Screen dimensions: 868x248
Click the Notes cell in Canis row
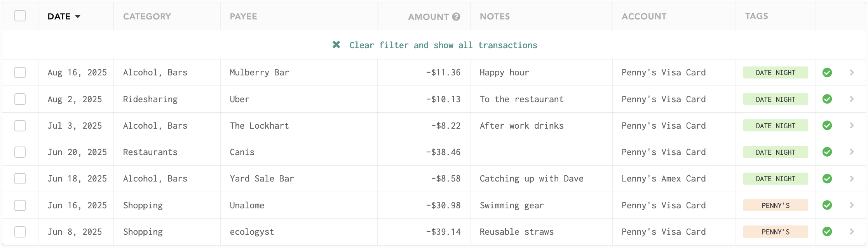coord(541,152)
